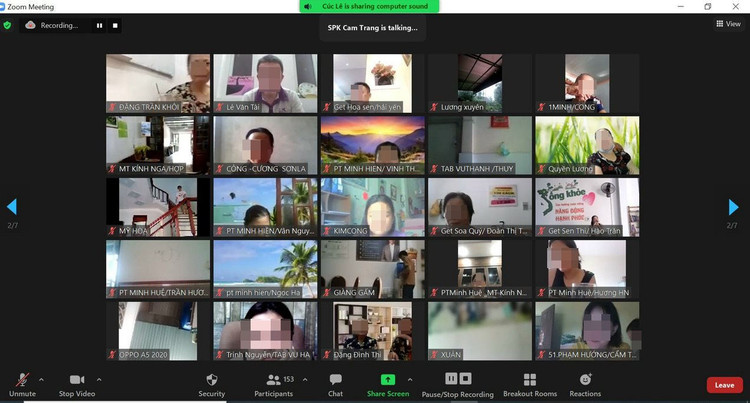Click the Zoom Meeting title bar icon
This screenshot has width=750, height=403.
pos(2,7)
